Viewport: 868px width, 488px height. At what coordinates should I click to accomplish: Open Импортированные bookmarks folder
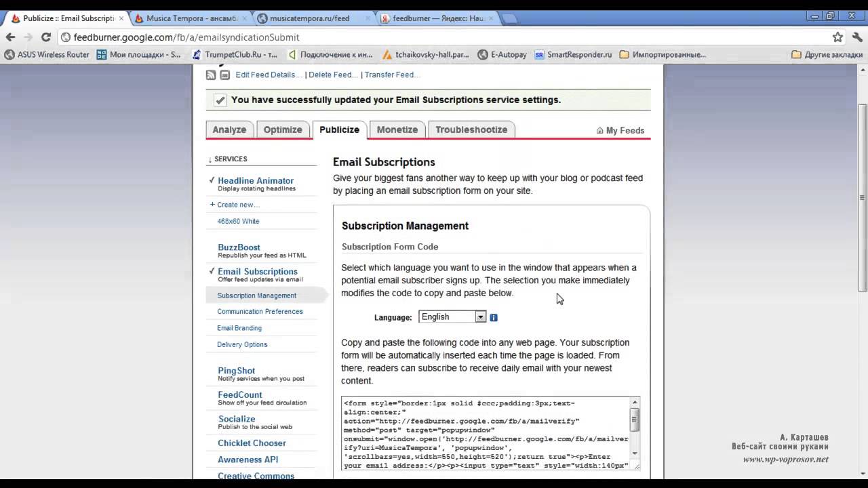pos(663,54)
